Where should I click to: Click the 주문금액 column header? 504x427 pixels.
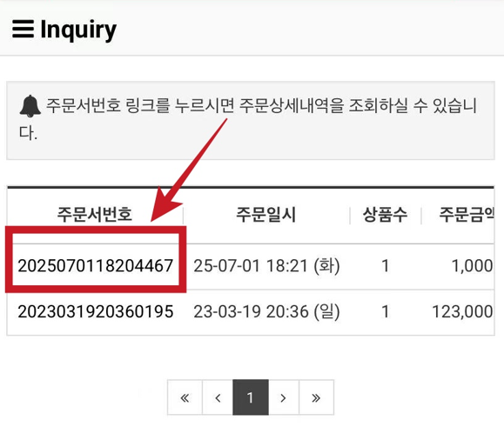[467, 214]
